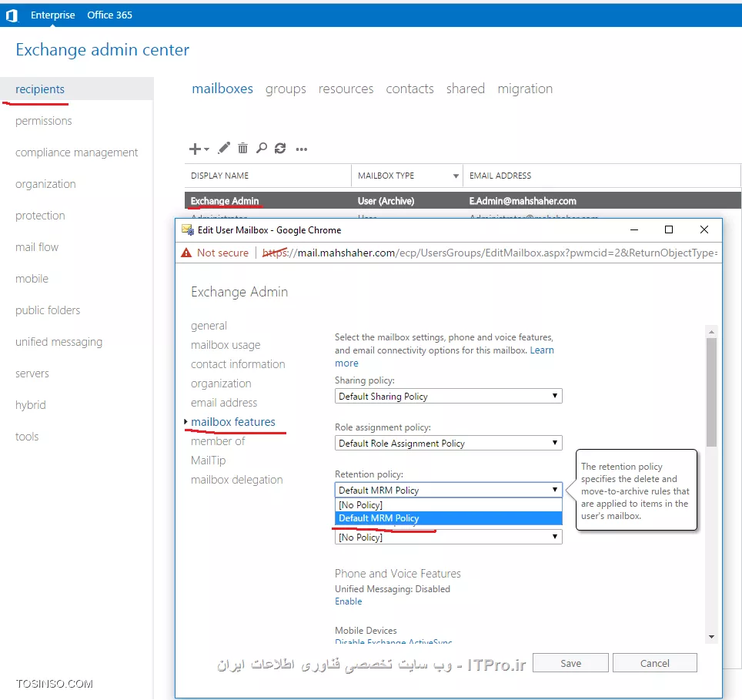
Task: Open the Role assignment policy dropdown
Action: [448, 443]
